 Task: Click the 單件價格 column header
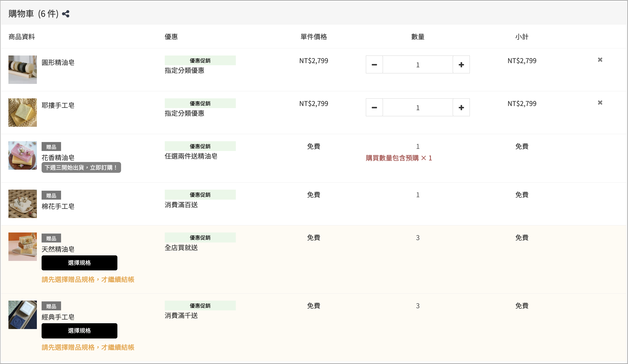[314, 37]
